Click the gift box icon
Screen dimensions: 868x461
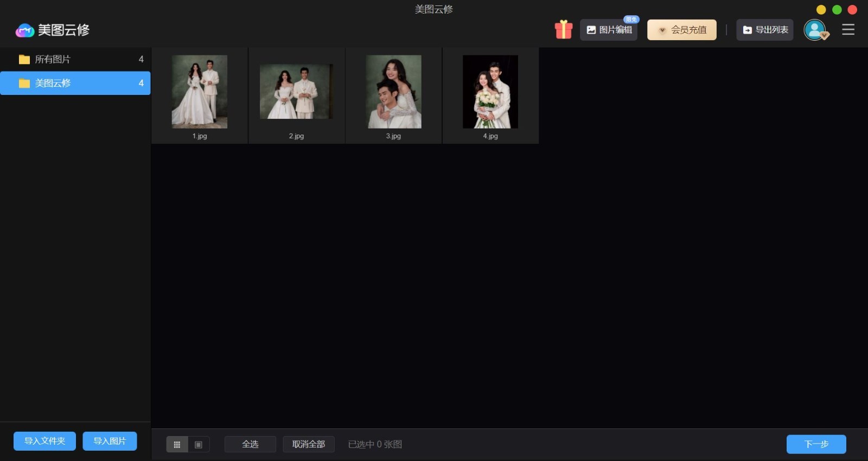pyautogui.click(x=563, y=29)
